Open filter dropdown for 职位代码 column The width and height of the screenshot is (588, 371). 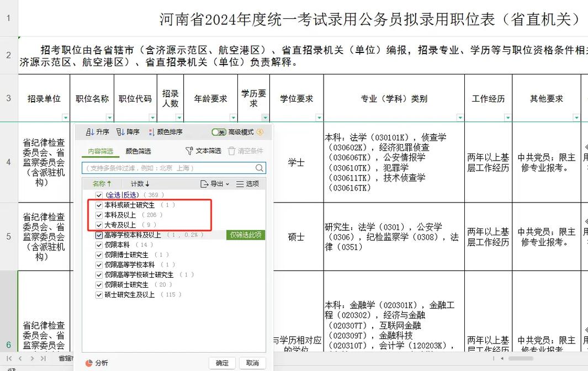(x=152, y=118)
